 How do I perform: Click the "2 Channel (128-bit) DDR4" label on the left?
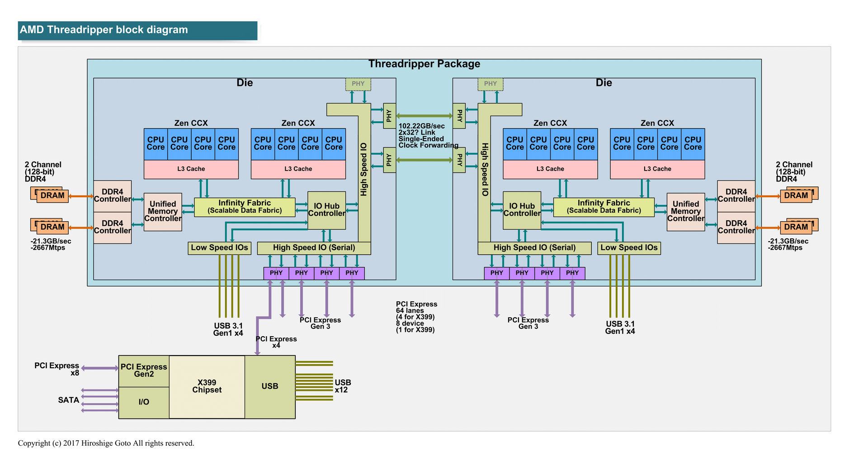click(43, 172)
